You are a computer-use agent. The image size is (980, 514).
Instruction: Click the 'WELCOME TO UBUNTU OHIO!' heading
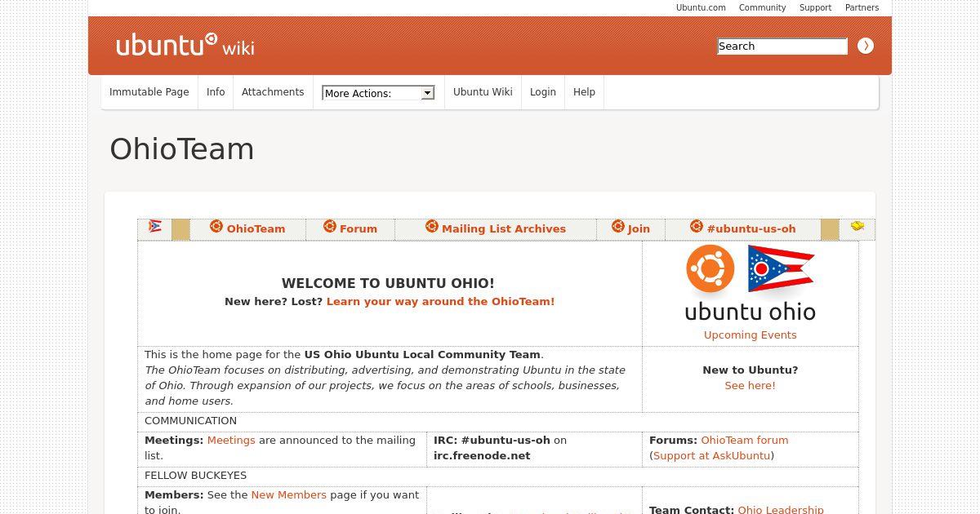click(388, 284)
